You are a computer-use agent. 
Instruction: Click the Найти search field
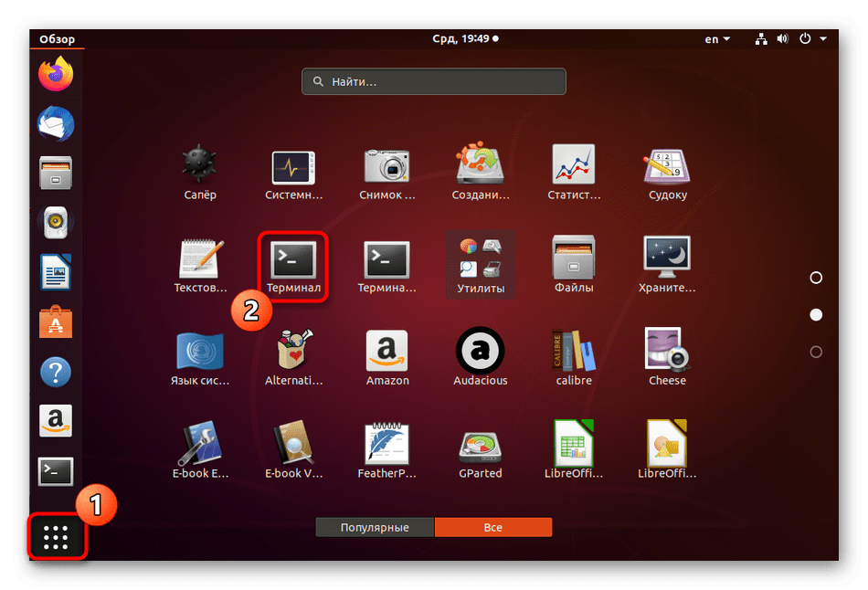(x=434, y=81)
